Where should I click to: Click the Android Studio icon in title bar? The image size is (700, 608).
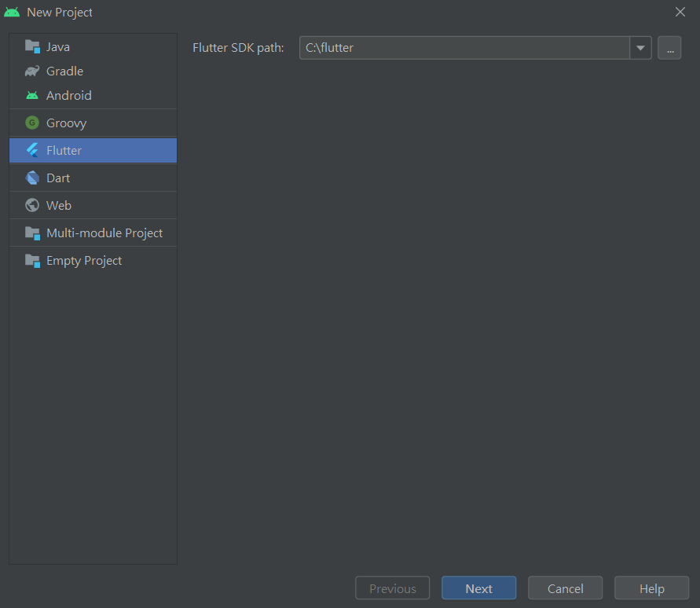tap(12, 12)
